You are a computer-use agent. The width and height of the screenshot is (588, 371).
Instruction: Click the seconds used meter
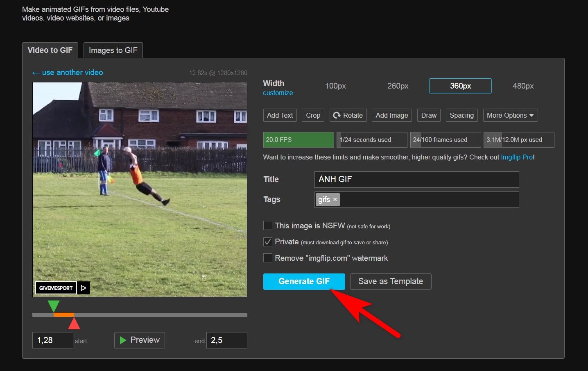point(372,140)
